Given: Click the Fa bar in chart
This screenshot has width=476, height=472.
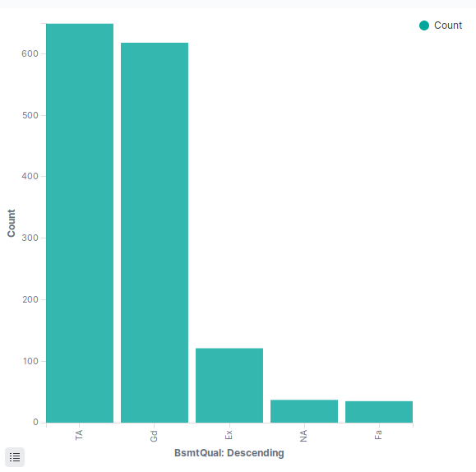Looking at the screenshot, I should (x=379, y=411).
